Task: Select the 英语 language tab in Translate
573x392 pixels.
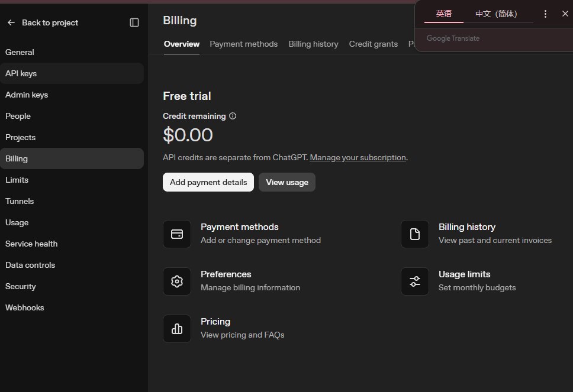Action: pos(443,14)
